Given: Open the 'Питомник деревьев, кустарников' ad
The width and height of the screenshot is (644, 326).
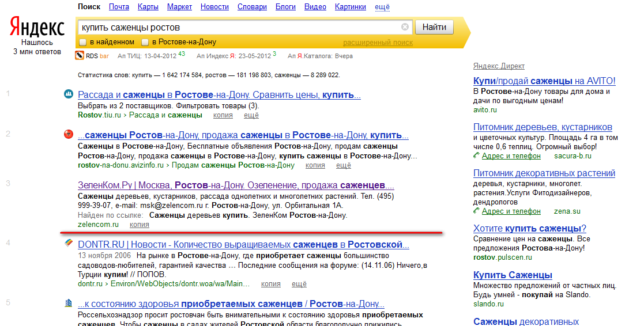Looking at the screenshot, I should tap(543, 127).
